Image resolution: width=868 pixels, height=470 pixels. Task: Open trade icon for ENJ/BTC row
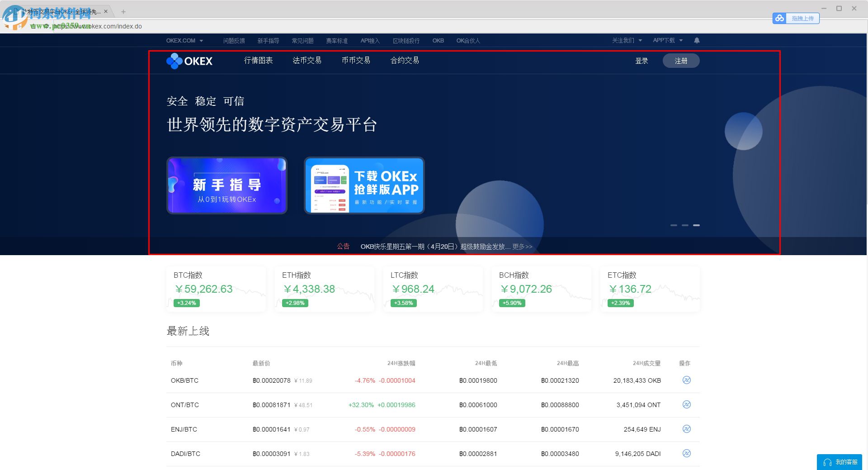click(686, 429)
